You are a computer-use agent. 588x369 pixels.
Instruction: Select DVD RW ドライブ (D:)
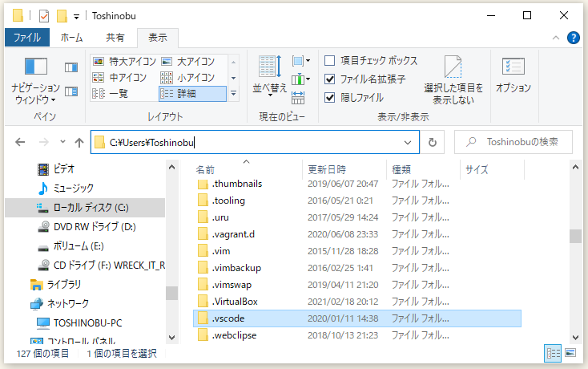click(87, 227)
